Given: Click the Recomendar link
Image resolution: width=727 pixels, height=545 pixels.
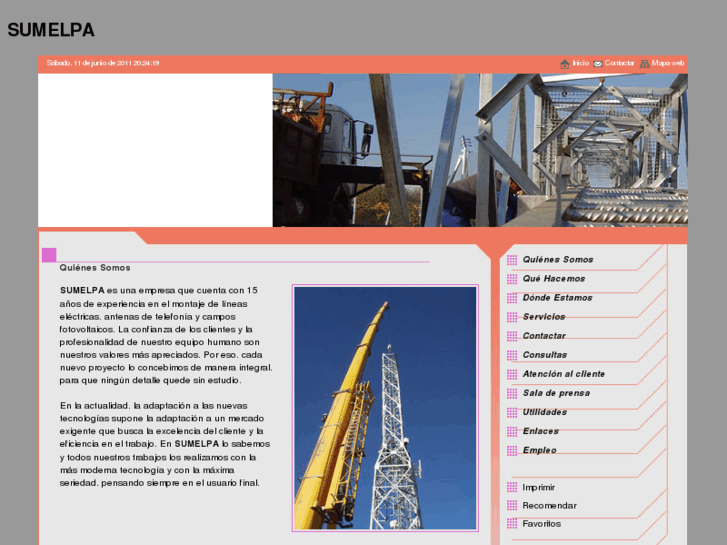Looking at the screenshot, I should coord(549,505).
